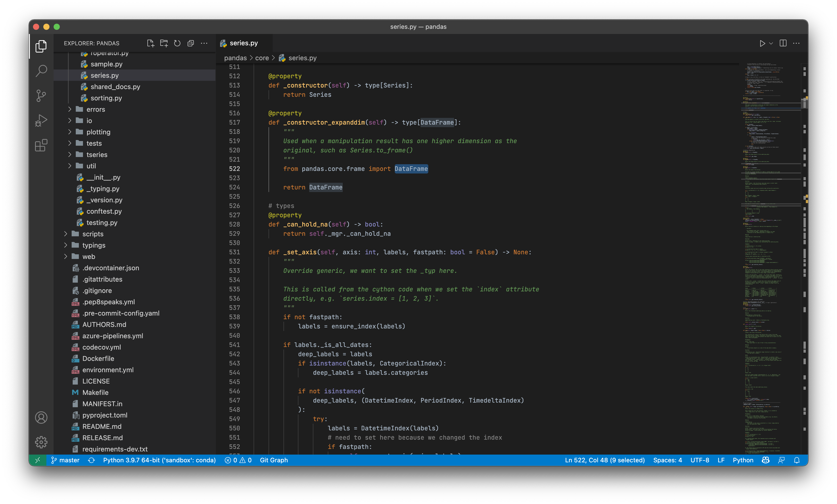Expand the errors folder
The height and width of the screenshot is (504, 837).
pos(95,109)
